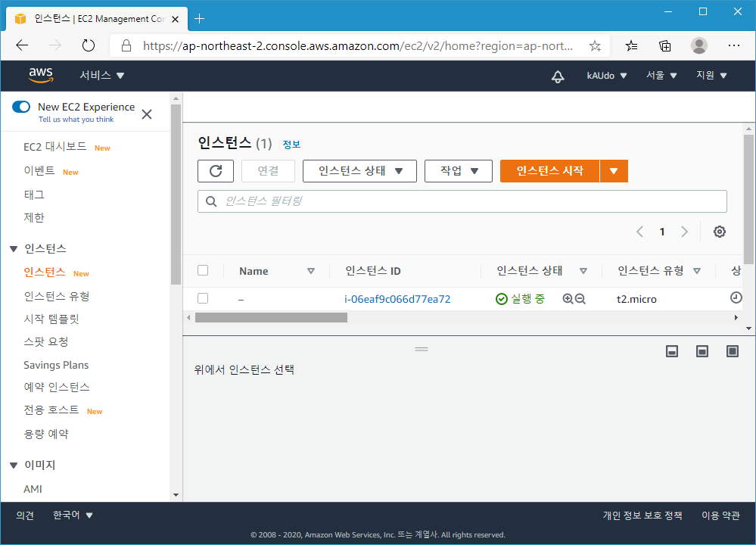The image size is (756, 545).
Task: Open 용량 예약 in sidebar
Action: (x=46, y=434)
